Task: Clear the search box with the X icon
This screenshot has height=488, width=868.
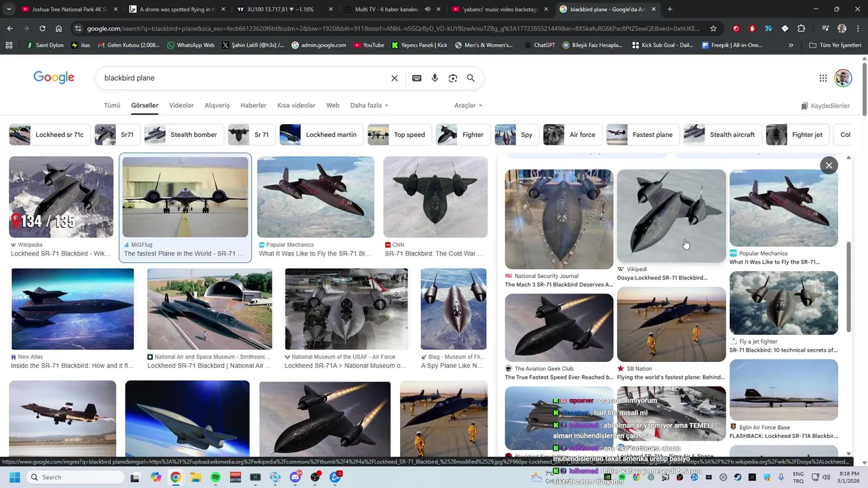Action: click(395, 78)
